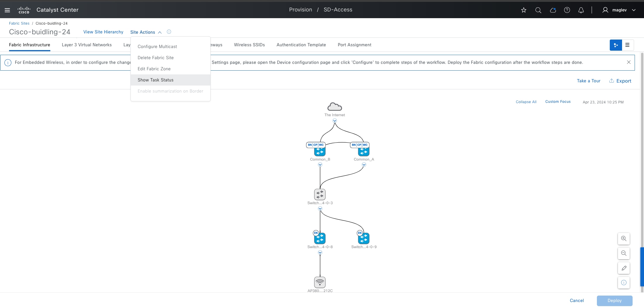
Task: Open the notifications bell
Action: click(x=581, y=10)
